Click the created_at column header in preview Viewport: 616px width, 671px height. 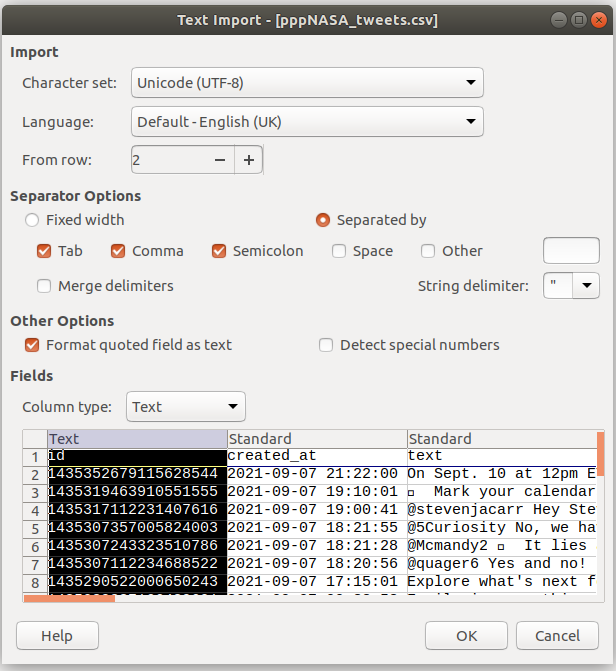tap(317, 439)
